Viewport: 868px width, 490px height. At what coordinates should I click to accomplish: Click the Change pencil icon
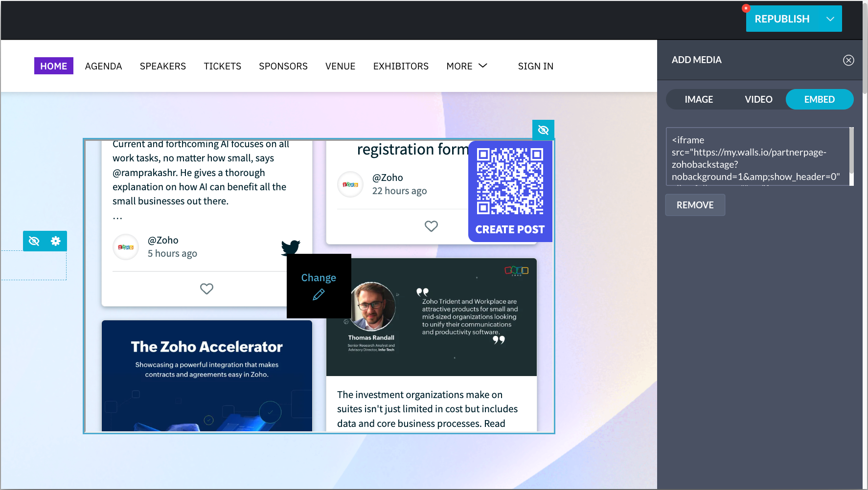click(319, 294)
